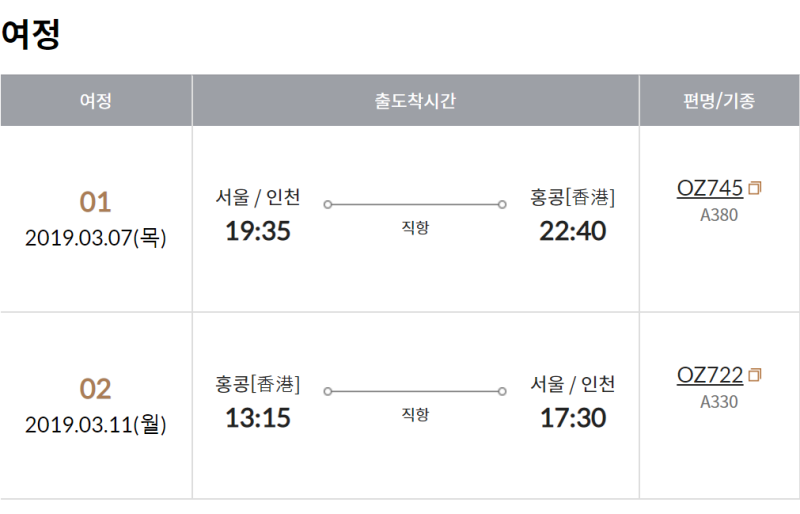Open popup icon next to OZ745

pos(755,188)
